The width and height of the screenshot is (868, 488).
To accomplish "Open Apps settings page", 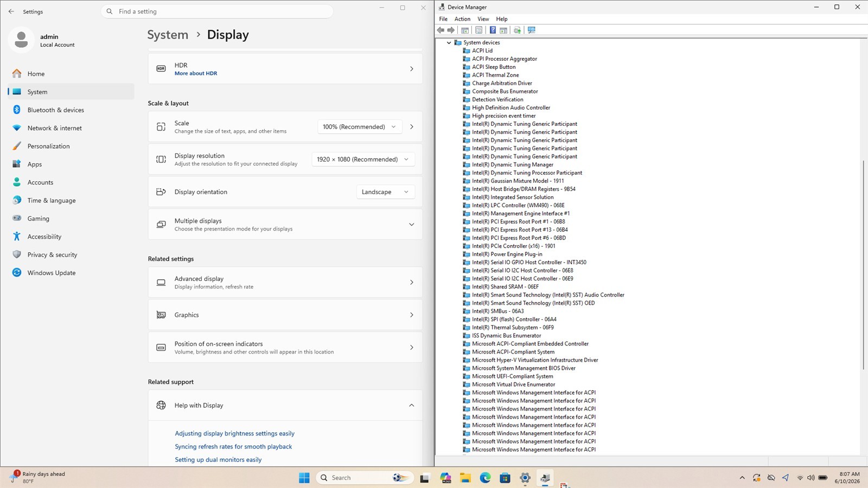I will (71, 164).
